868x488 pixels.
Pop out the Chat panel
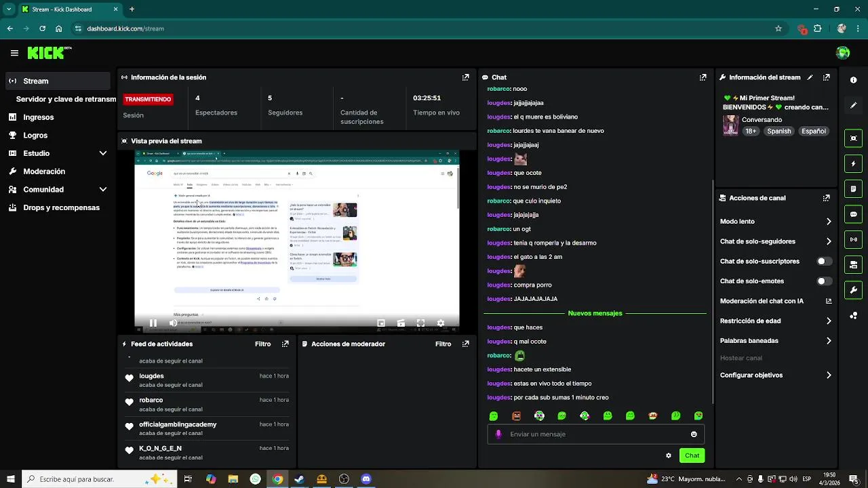coord(703,77)
